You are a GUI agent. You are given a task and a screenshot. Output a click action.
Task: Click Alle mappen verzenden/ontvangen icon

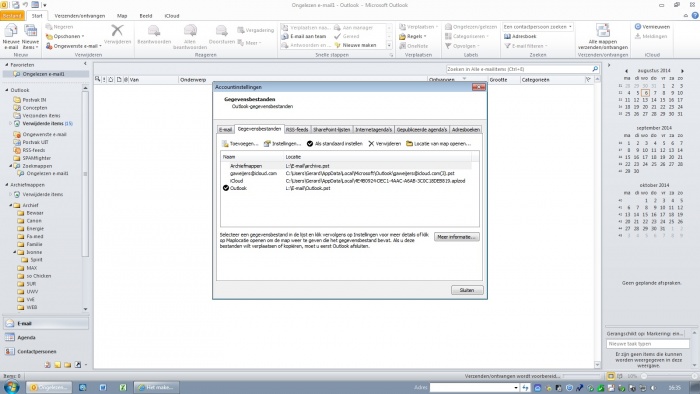tap(603, 37)
